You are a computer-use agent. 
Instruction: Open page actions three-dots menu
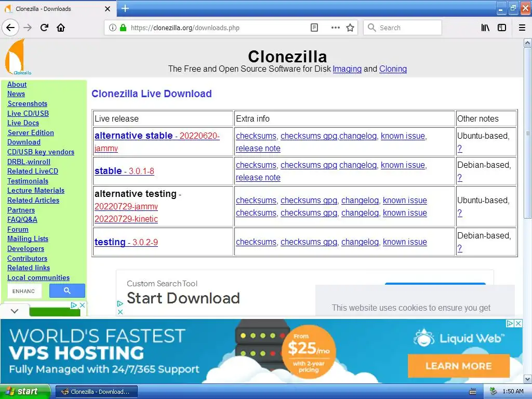335,28
